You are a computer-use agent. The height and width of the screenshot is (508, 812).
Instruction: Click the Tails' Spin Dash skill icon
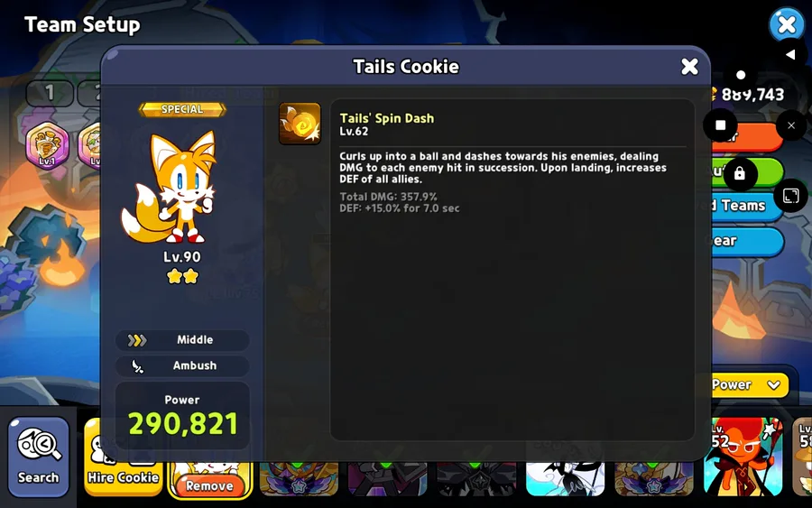(300, 124)
